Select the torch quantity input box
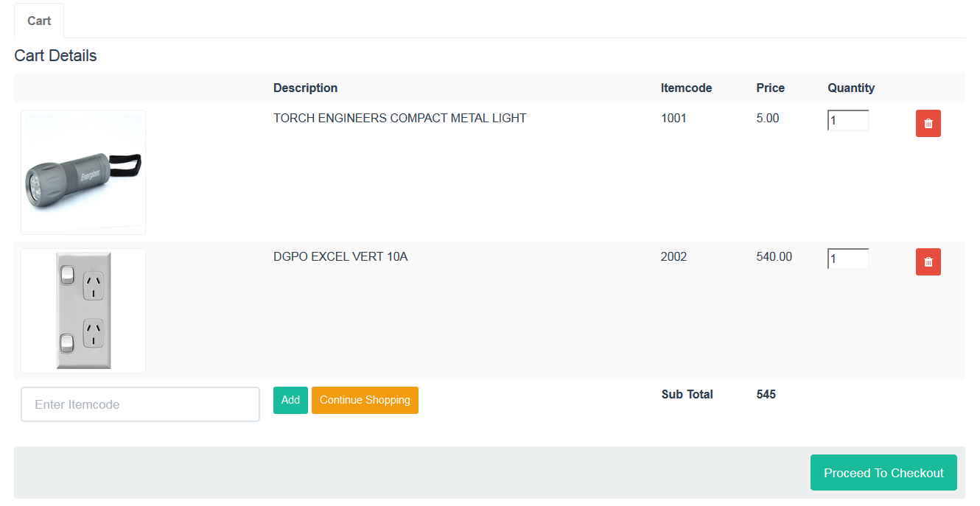This screenshot has width=980, height=506. (848, 120)
